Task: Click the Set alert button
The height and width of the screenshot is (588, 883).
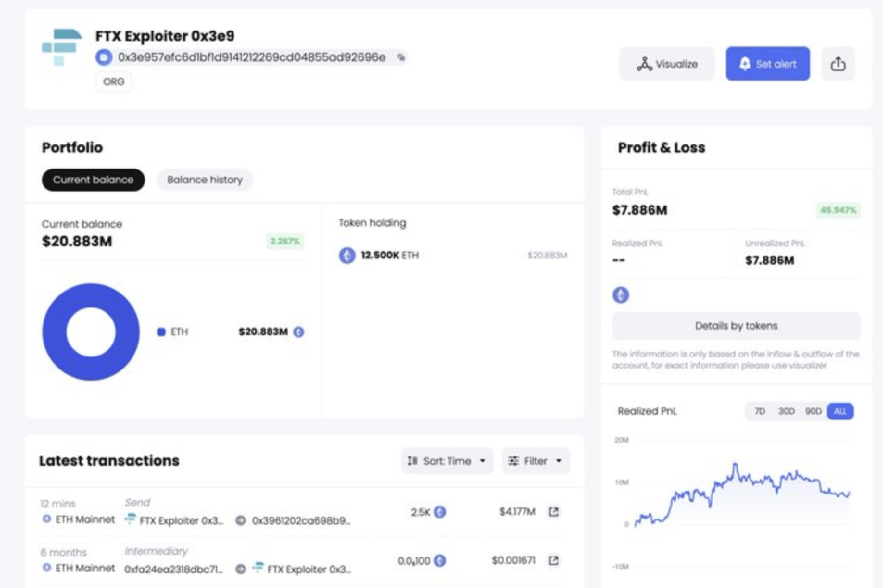Action: (767, 64)
